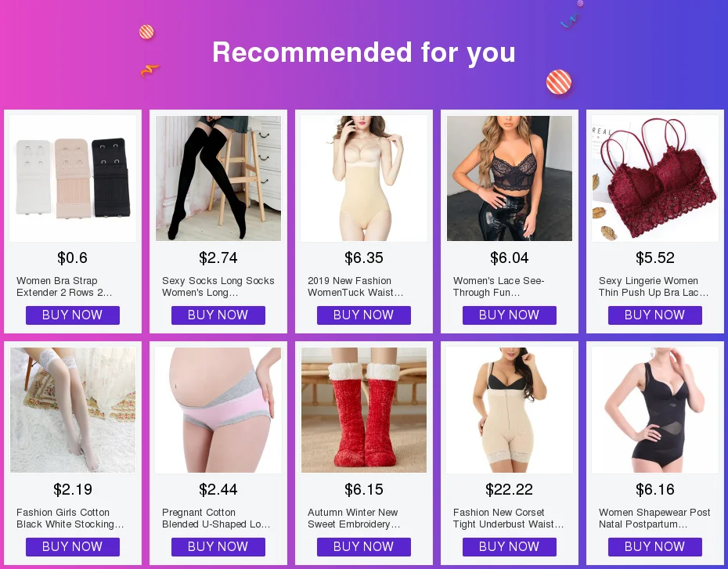The height and width of the screenshot is (569, 728).
Task: Click BUY NOW for the $2.19 cotton stockings
Action: coord(73,547)
